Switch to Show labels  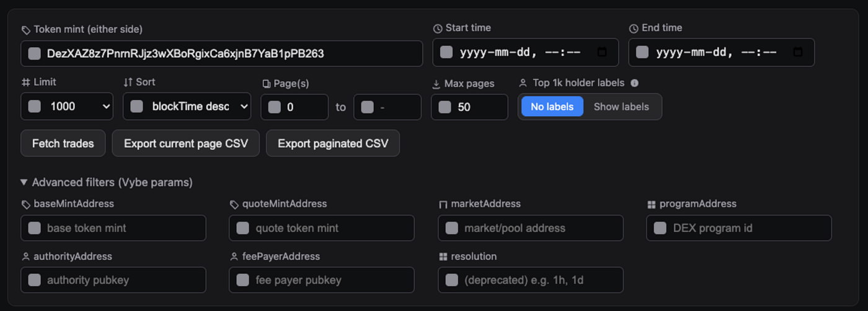(x=621, y=107)
